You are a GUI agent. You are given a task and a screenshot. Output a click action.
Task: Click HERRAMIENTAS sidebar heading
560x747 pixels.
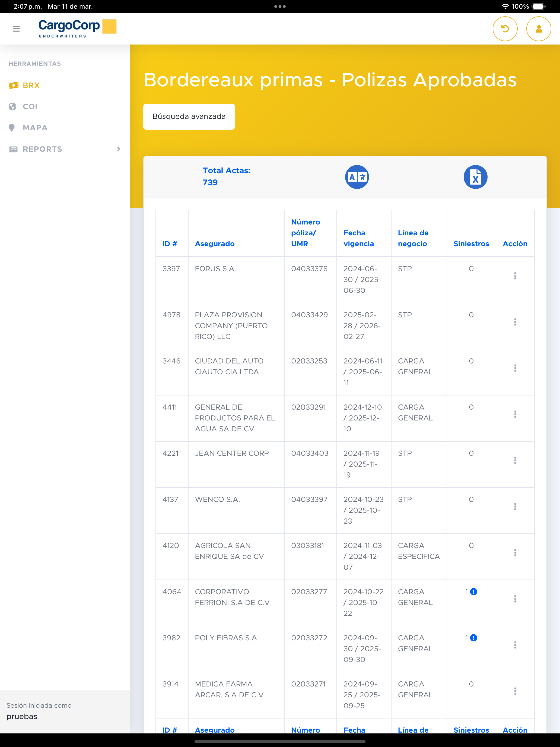[x=35, y=64]
